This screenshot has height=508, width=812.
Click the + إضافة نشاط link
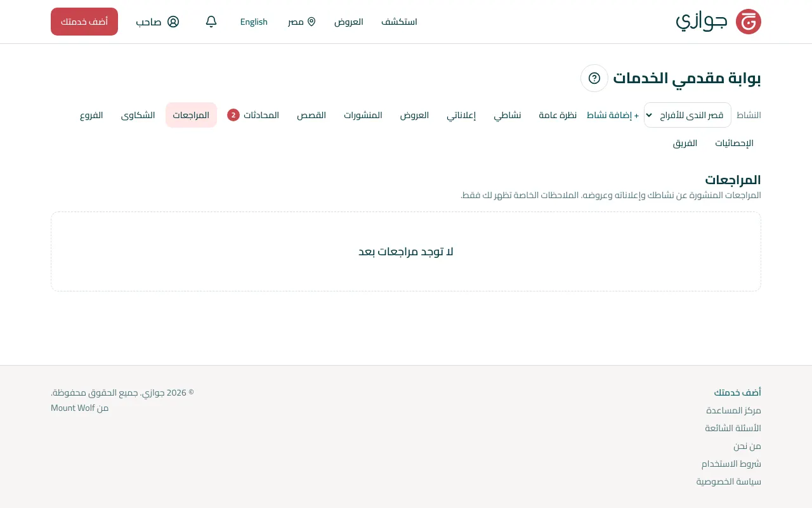pyautogui.click(x=613, y=115)
